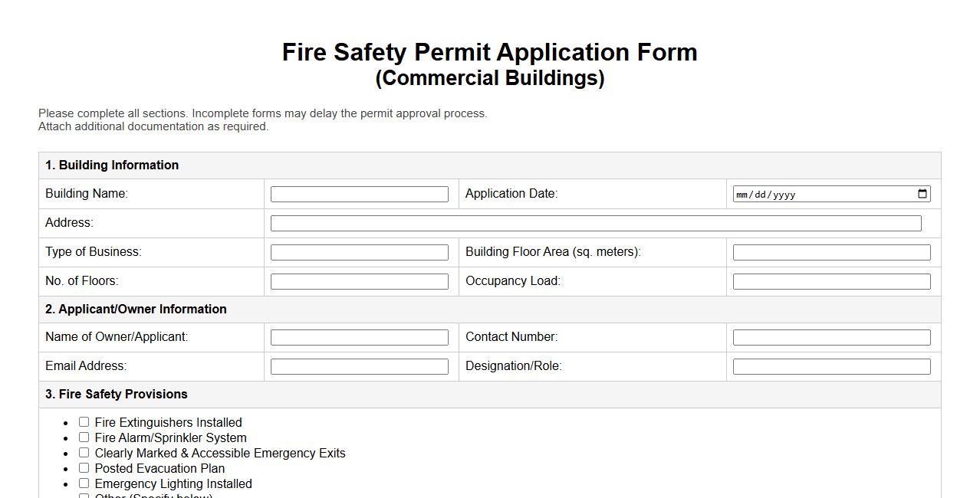This screenshot has width=980, height=498.
Task: Toggle "Posted Evacuation Plan"
Action: pos(84,467)
